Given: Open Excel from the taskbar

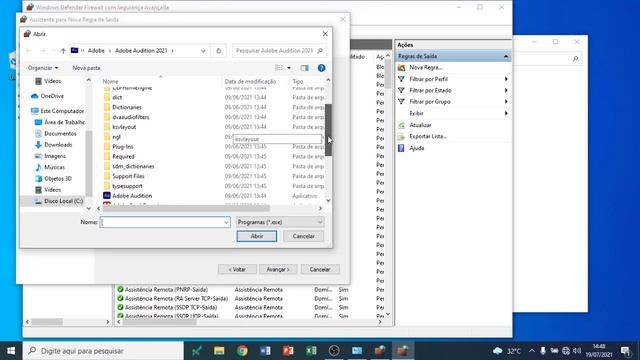Looking at the screenshot, I should pyautogui.click(x=311, y=351).
